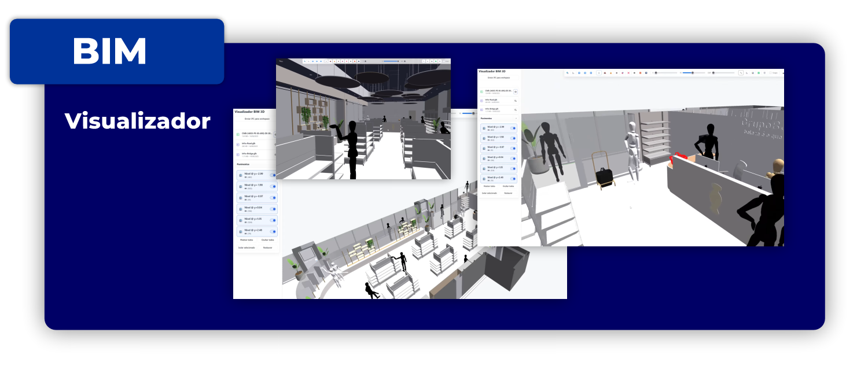Collapse the Pavimentos section in the right panel
868x373 pixels.
click(516, 119)
